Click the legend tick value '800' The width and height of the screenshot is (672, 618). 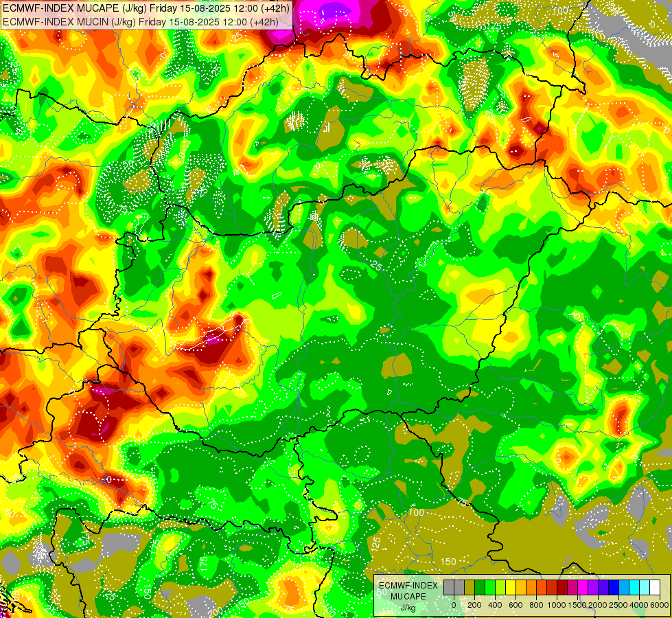pyautogui.click(x=536, y=605)
